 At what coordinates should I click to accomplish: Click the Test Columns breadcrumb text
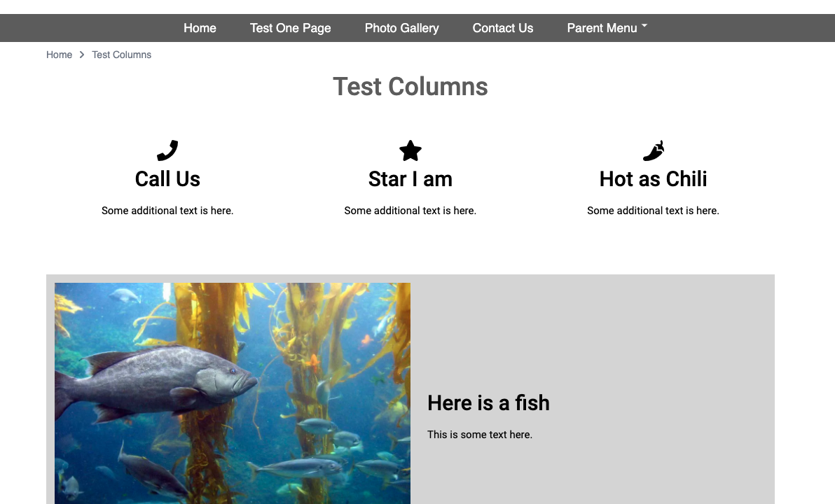pos(121,54)
